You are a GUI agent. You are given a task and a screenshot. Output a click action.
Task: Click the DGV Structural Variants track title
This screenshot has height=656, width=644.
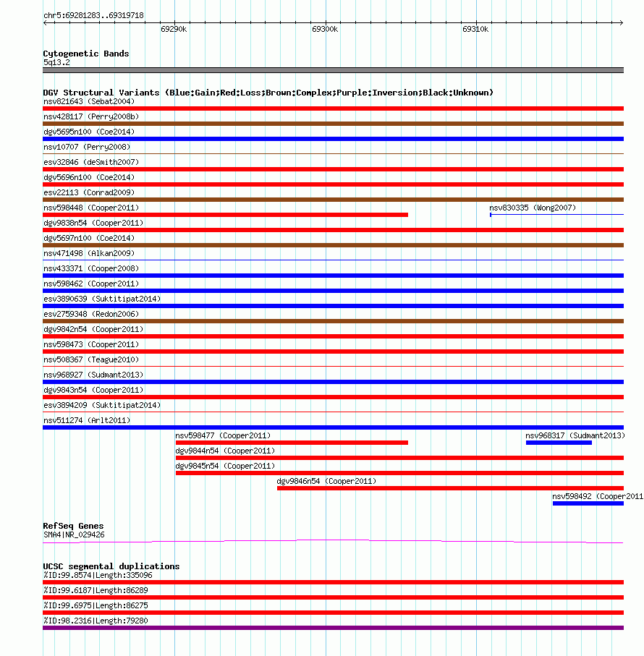(x=268, y=93)
